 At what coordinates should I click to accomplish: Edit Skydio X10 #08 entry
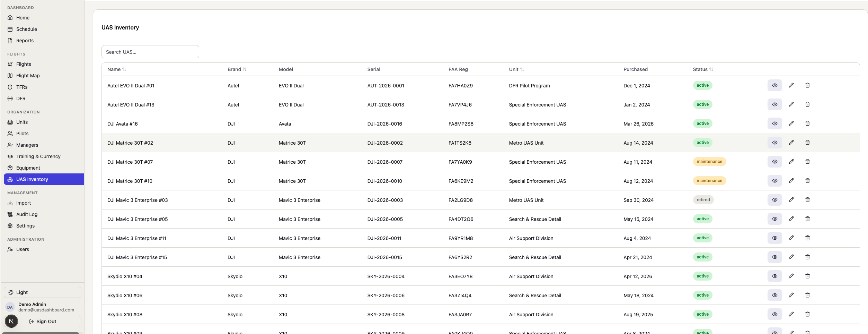click(x=791, y=314)
